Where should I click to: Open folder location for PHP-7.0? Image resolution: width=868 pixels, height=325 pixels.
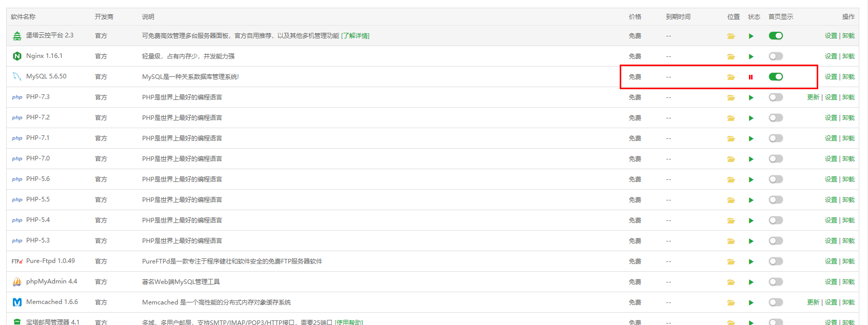pyautogui.click(x=731, y=159)
